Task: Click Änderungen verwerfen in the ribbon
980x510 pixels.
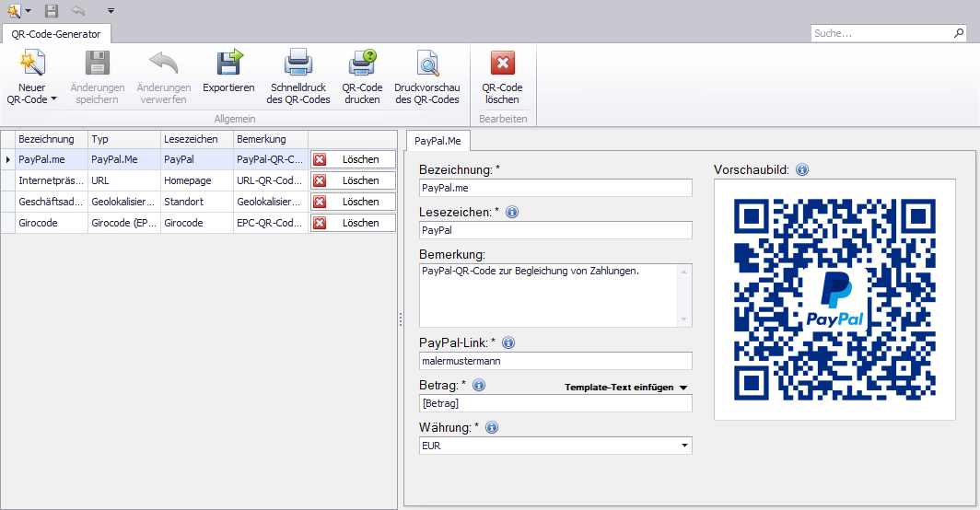Action: tap(164, 77)
